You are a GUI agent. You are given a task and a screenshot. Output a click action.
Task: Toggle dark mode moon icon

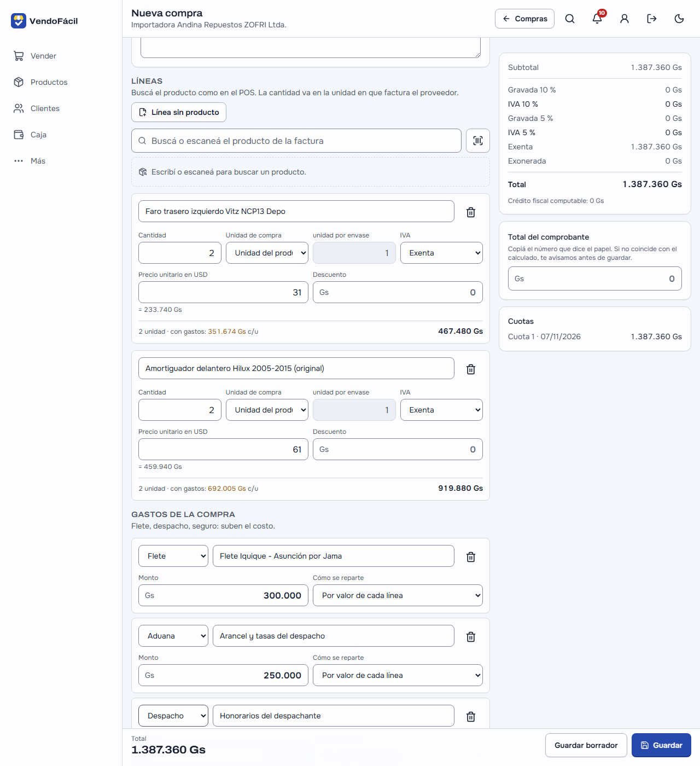(679, 19)
